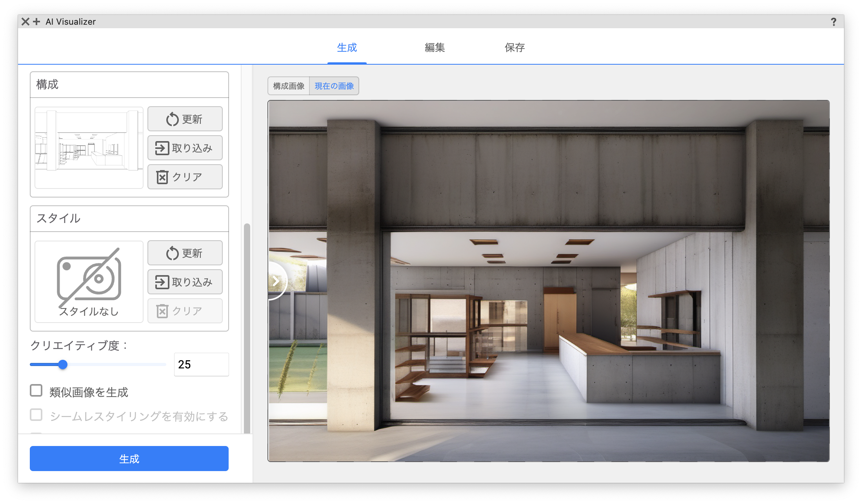Click the plus icon beside AI Visualizer title
862x504 pixels.
click(x=36, y=22)
